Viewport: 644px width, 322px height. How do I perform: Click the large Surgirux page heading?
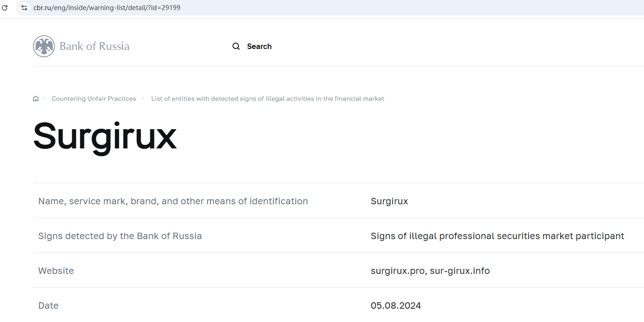point(105,136)
